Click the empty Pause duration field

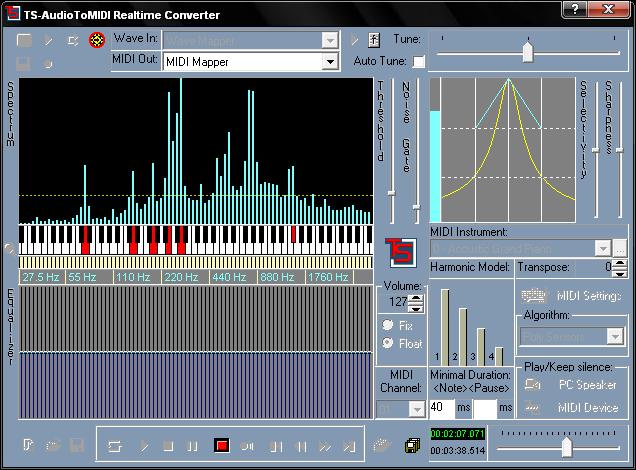click(485, 408)
